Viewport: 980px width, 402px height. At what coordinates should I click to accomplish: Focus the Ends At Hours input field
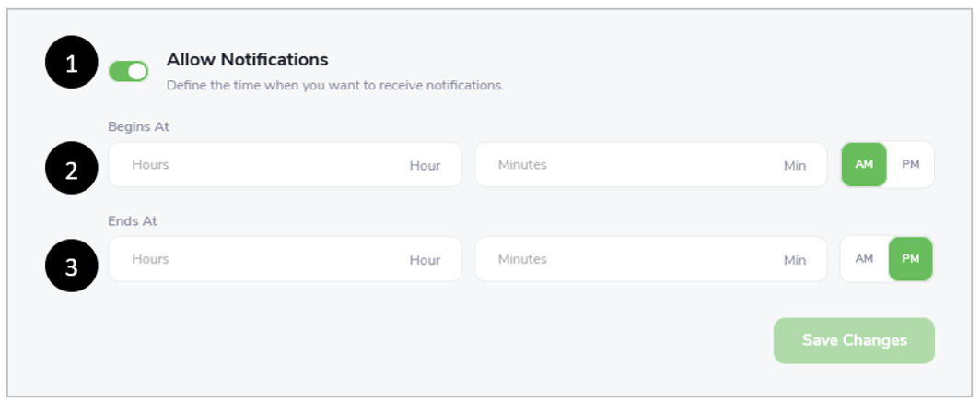(x=285, y=259)
